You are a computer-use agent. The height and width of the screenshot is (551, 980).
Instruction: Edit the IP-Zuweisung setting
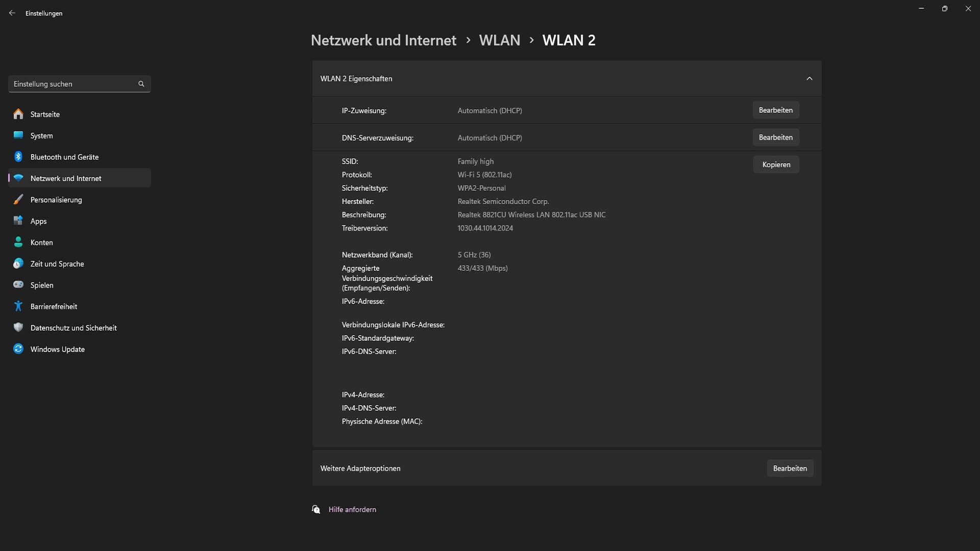tap(775, 110)
